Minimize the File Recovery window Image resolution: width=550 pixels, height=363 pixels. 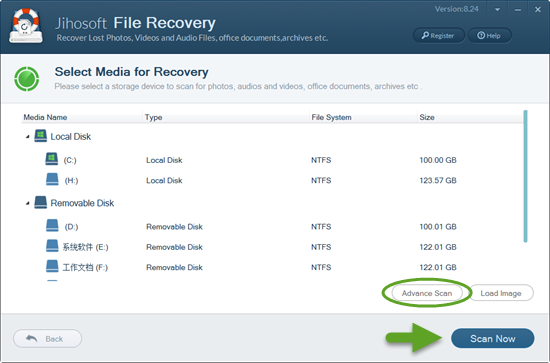(x=518, y=10)
